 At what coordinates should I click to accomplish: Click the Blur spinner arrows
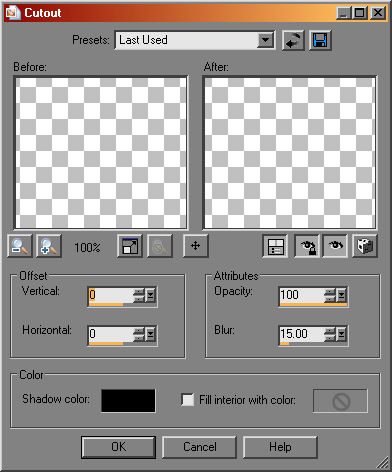330,334
